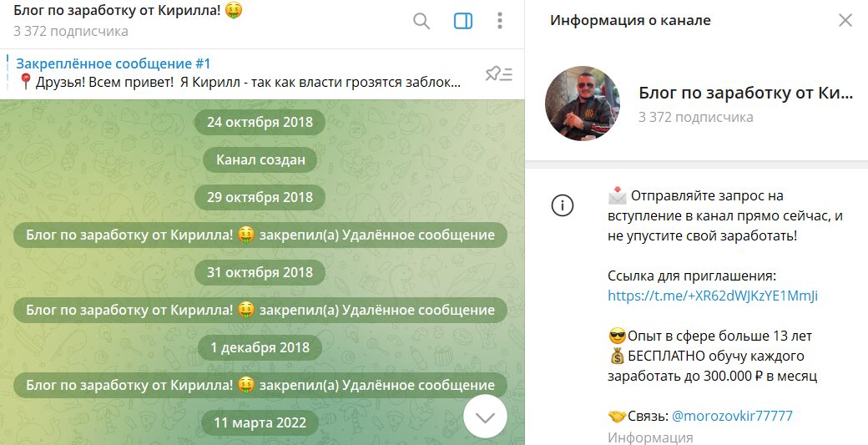Select the 1 декабря 2018 pinned service message
Screen dimensions: 868x445
click(260, 385)
